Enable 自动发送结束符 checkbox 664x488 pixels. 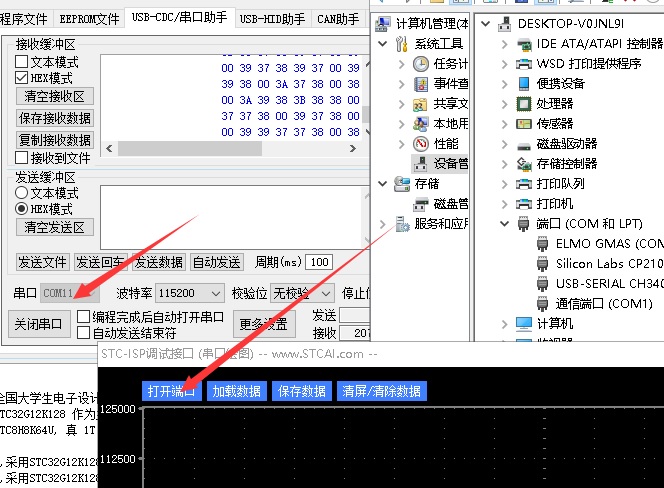83,333
